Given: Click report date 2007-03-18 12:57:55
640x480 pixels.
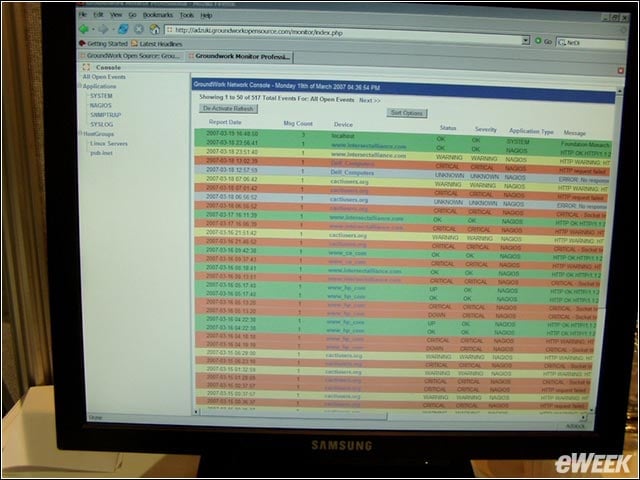Looking at the screenshot, I should click(x=231, y=169).
